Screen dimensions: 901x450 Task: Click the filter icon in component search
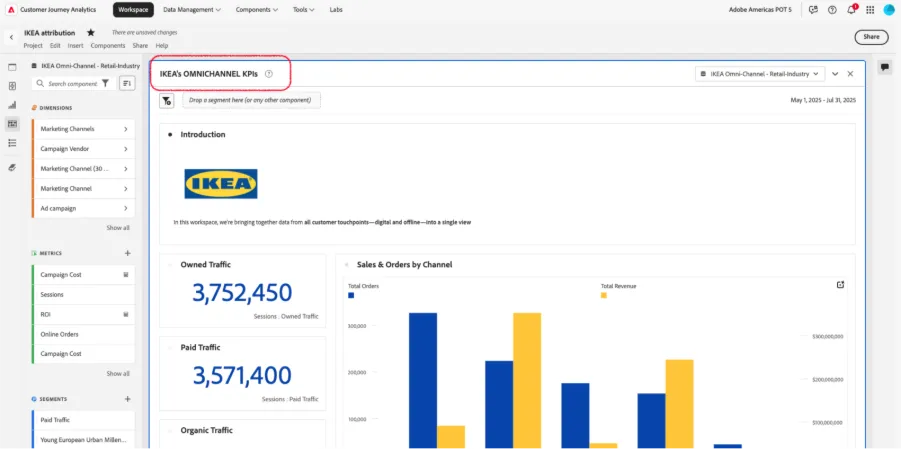click(x=105, y=83)
